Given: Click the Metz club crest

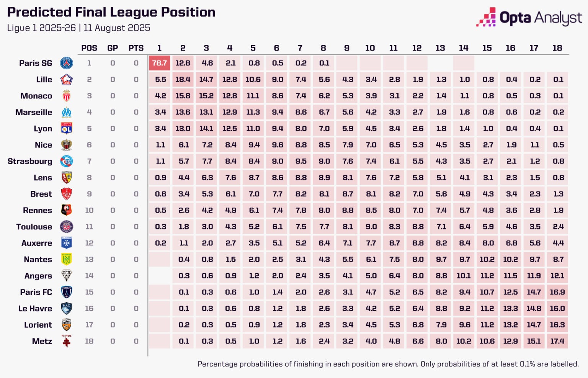Looking at the screenshot, I should tap(67, 341).
